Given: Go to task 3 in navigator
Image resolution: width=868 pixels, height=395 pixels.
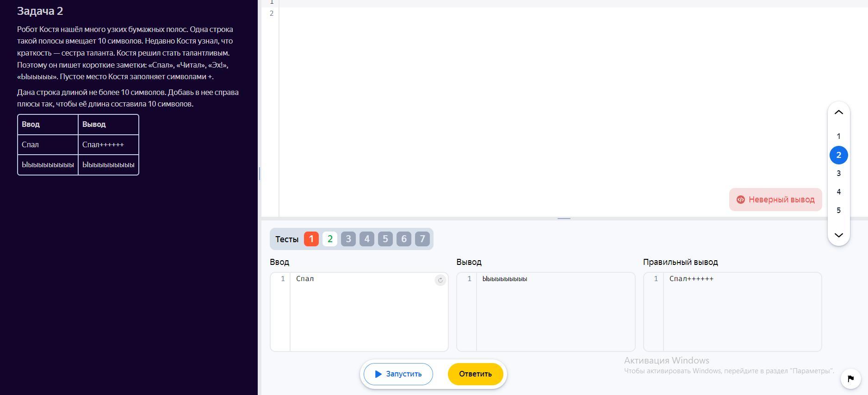Looking at the screenshot, I should click(x=838, y=173).
